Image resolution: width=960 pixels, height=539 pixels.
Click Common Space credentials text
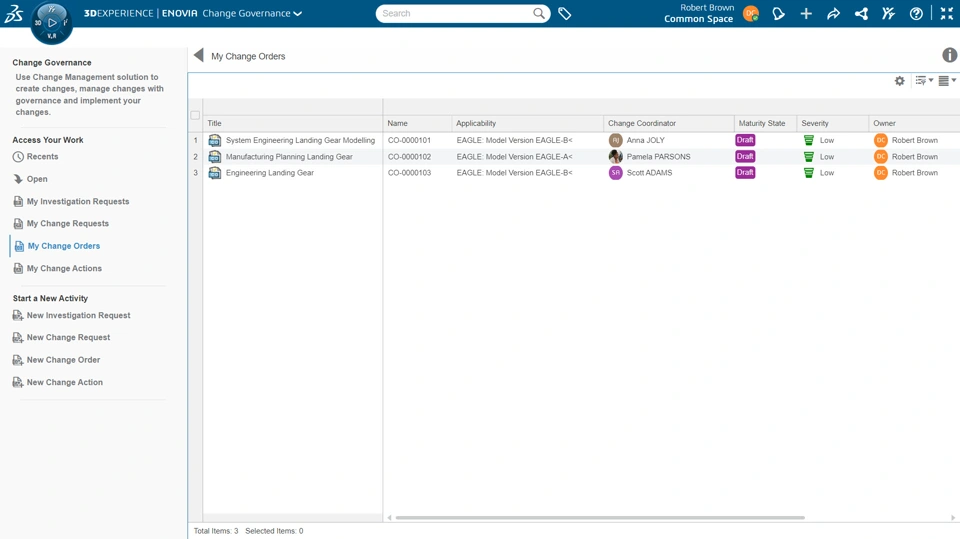(x=698, y=19)
